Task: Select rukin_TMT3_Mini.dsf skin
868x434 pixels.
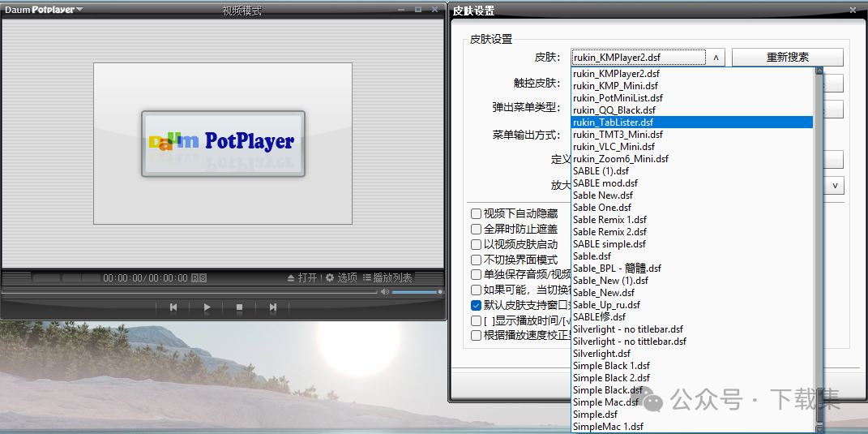Action: [692, 134]
